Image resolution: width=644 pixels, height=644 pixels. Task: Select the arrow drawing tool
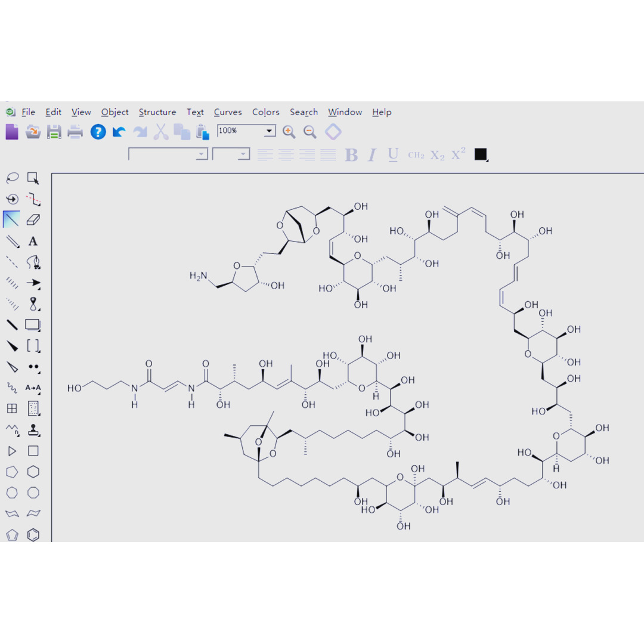34,283
